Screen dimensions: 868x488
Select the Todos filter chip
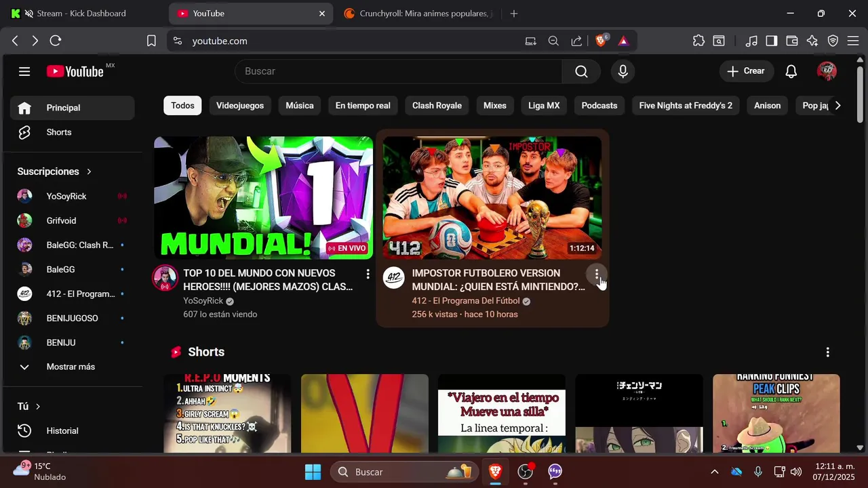[x=182, y=106]
